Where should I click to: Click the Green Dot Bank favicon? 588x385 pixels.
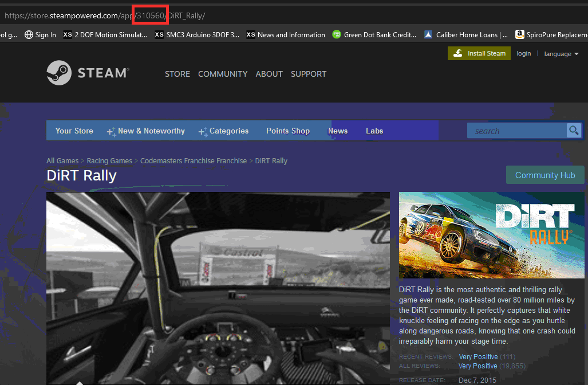tap(337, 35)
